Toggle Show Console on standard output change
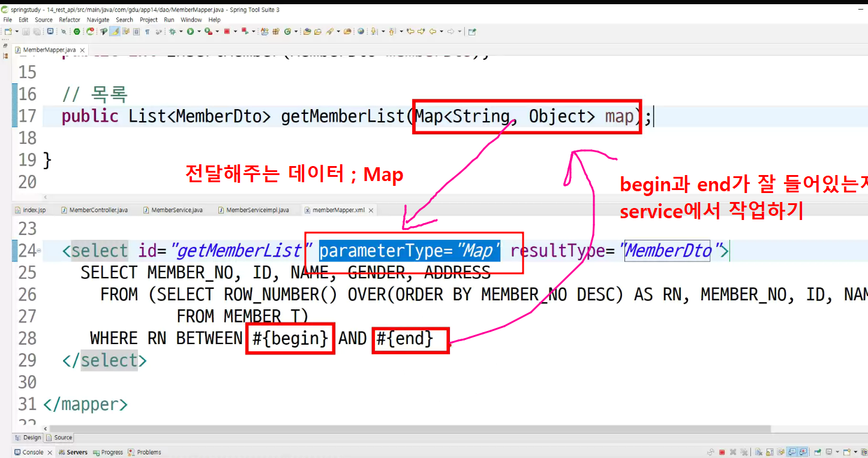The width and height of the screenshot is (868, 458). pyautogui.click(x=792, y=452)
